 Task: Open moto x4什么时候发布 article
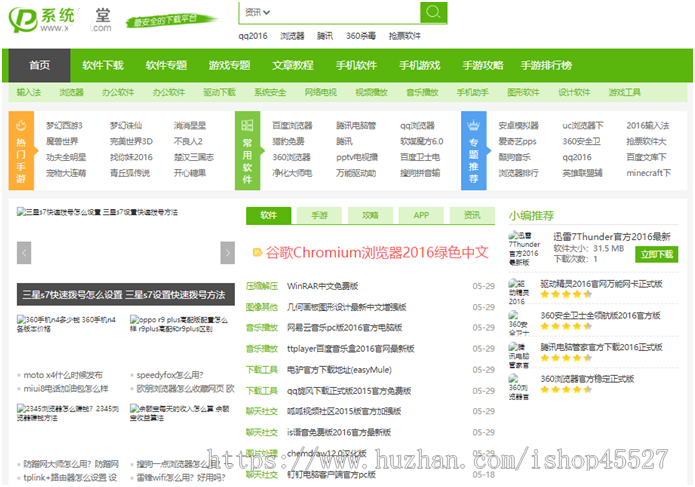pyautogui.click(x=63, y=375)
